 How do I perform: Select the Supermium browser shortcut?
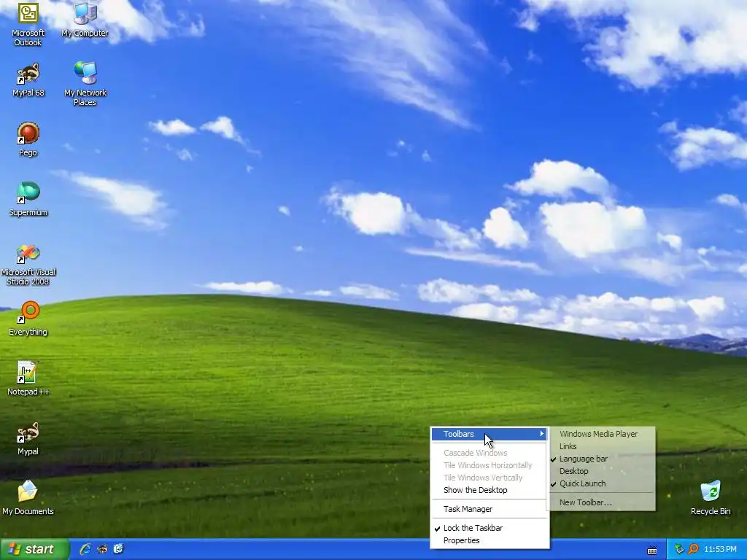[x=28, y=200]
